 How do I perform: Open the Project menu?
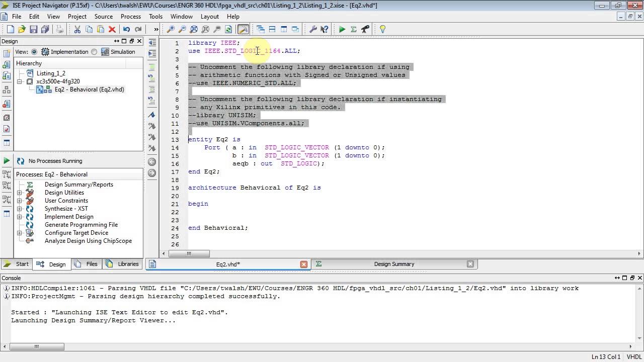pos(77,17)
